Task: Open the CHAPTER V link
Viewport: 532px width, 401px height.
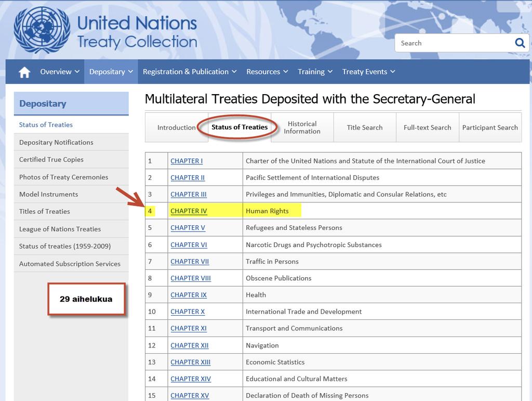Action: tap(188, 227)
